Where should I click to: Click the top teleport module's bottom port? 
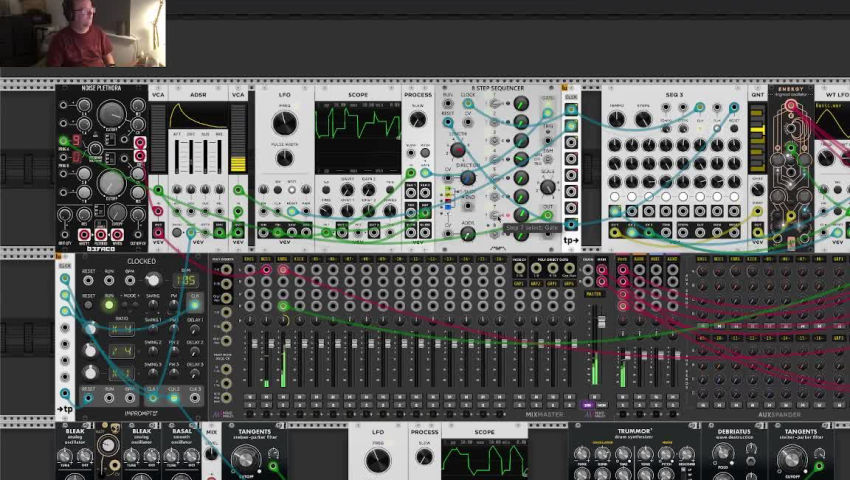(x=571, y=224)
